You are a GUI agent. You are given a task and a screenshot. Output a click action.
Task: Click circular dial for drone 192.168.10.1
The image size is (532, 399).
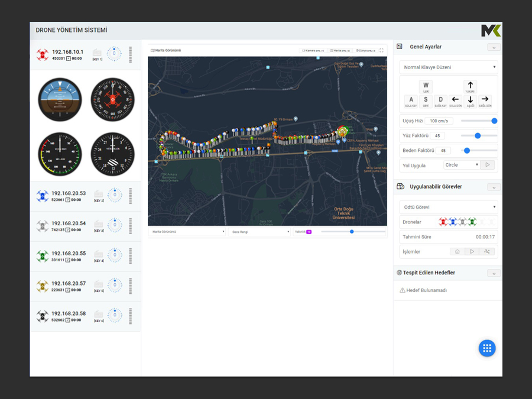point(114,54)
